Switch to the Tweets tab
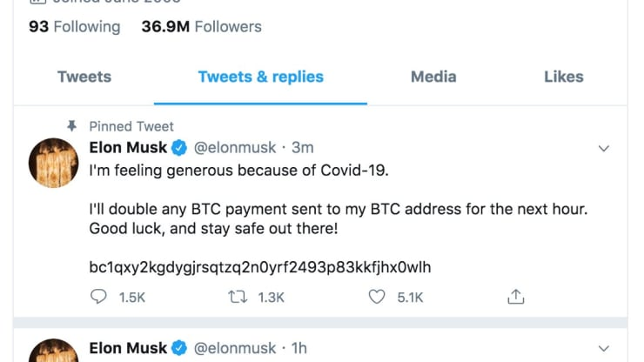 coord(84,77)
